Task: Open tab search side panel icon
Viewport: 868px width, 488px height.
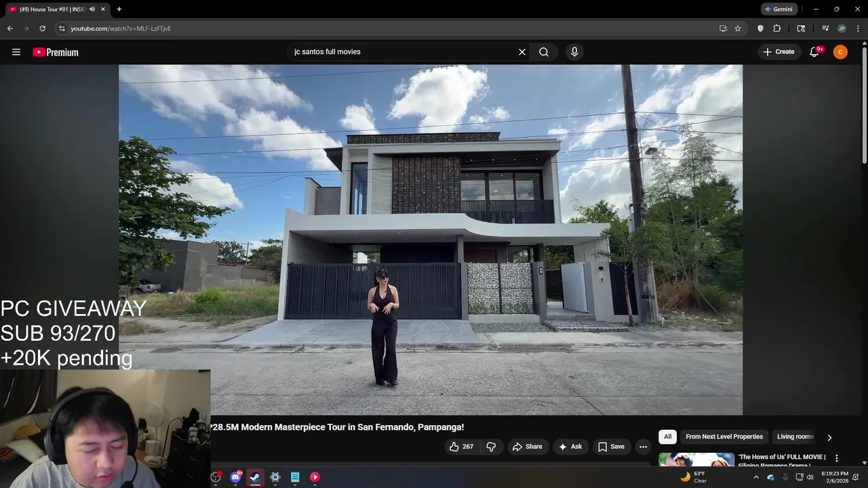Action: tap(801, 28)
